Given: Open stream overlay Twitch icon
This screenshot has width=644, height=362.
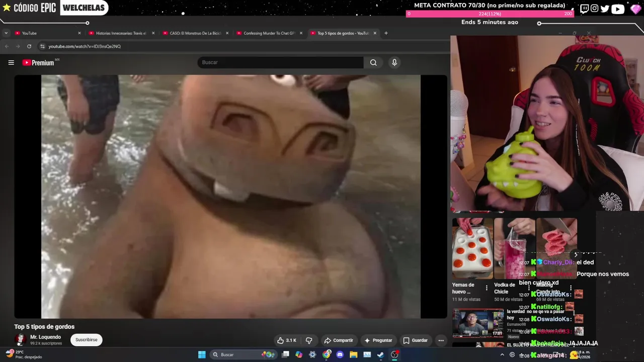Looking at the screenshot, I should coord(584,9).
